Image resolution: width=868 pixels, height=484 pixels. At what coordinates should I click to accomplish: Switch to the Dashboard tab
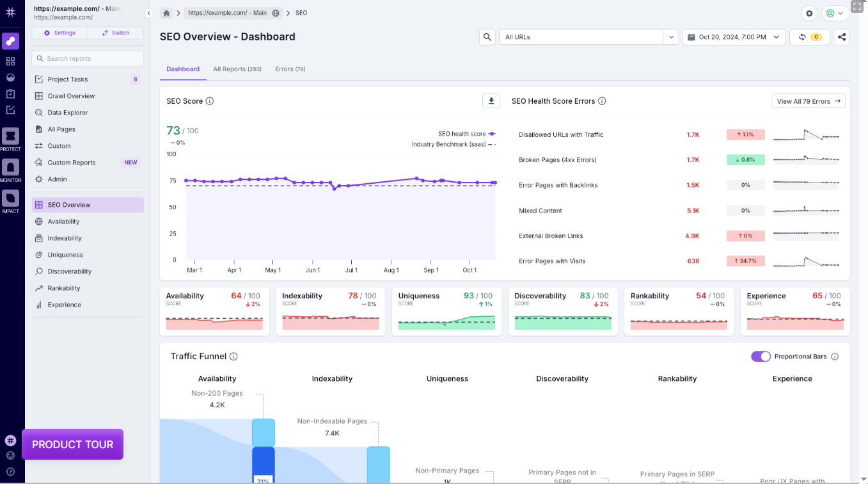[183, 69]
